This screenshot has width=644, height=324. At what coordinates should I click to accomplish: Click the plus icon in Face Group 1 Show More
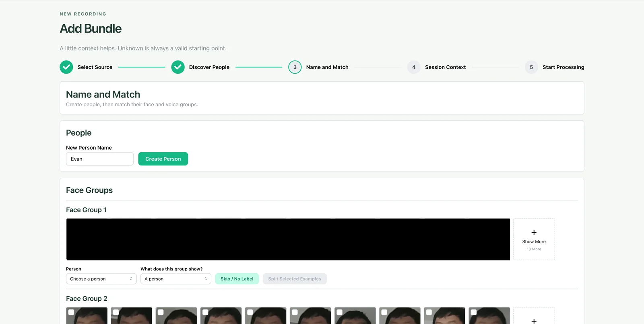pyautogui.click(x=534, y=233)
